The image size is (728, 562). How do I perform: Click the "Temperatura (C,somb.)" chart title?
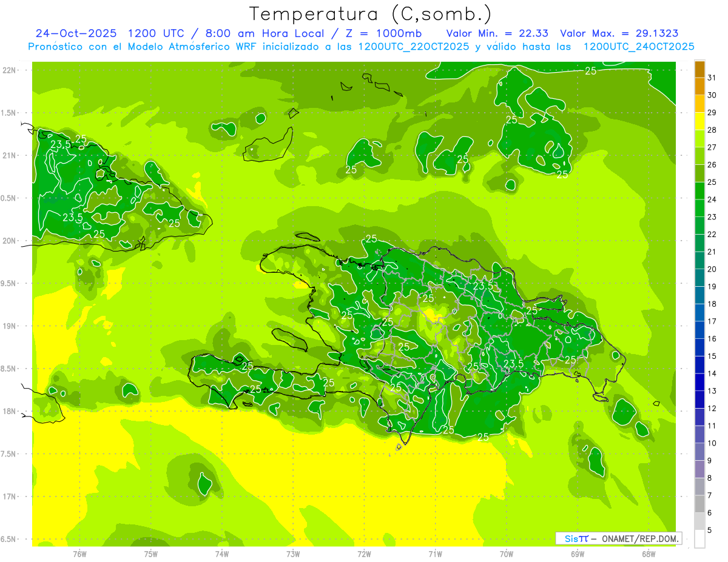click(x=371, y=14)
